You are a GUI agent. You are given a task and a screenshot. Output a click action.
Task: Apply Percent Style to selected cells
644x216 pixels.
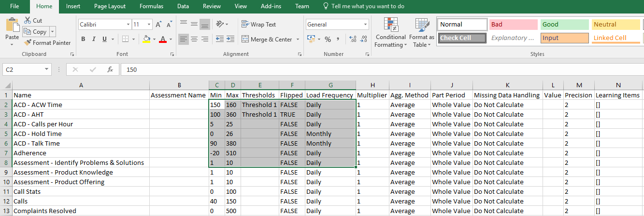[x=328, y=39]
